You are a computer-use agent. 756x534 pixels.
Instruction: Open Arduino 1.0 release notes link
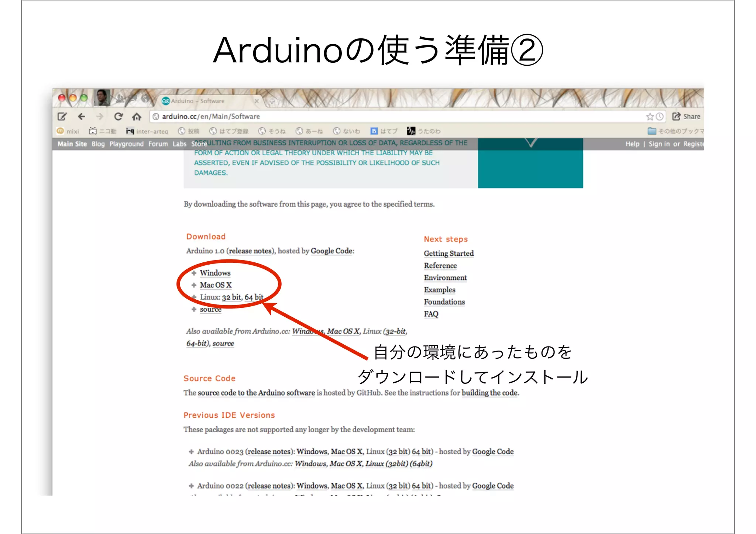pos(250,251)
